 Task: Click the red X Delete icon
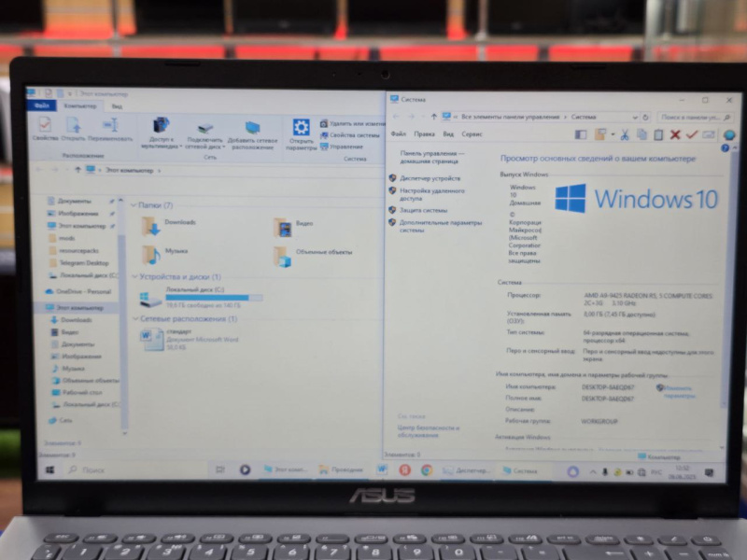pos(675,135)
